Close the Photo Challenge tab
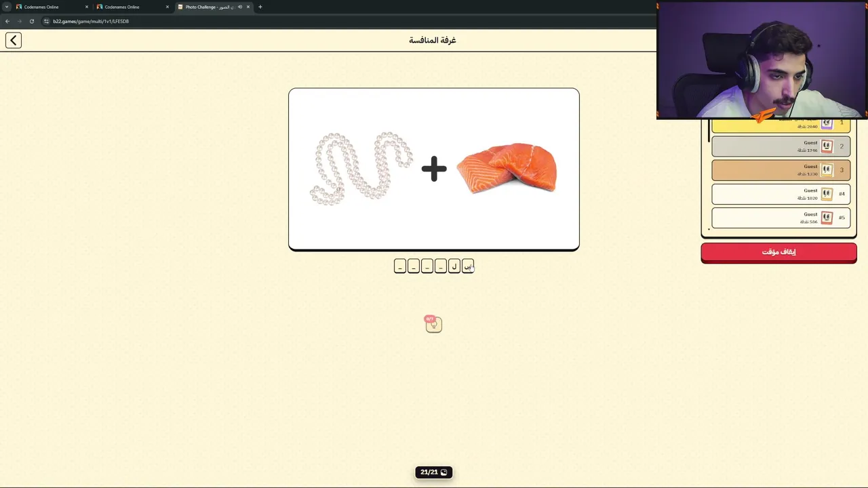The image size is (868, 488). [x=248, y=7]
